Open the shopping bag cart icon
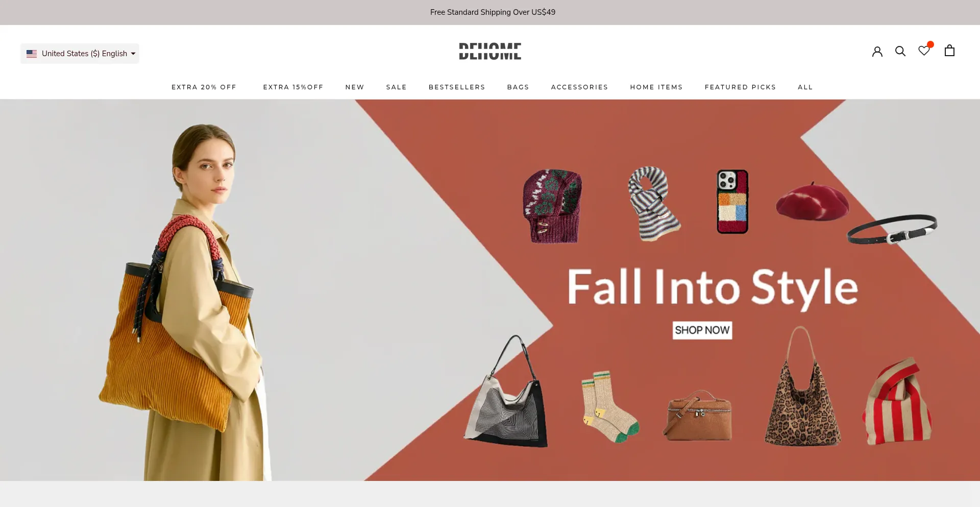The width and height of the screenshot is (980, 507). point(949,51)
